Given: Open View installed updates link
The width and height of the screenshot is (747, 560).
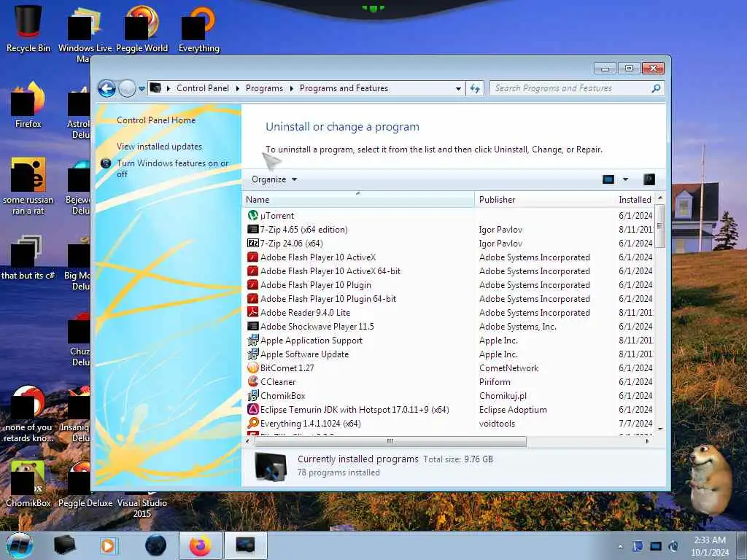Looking at the screenshot, I should click(159, 146).
